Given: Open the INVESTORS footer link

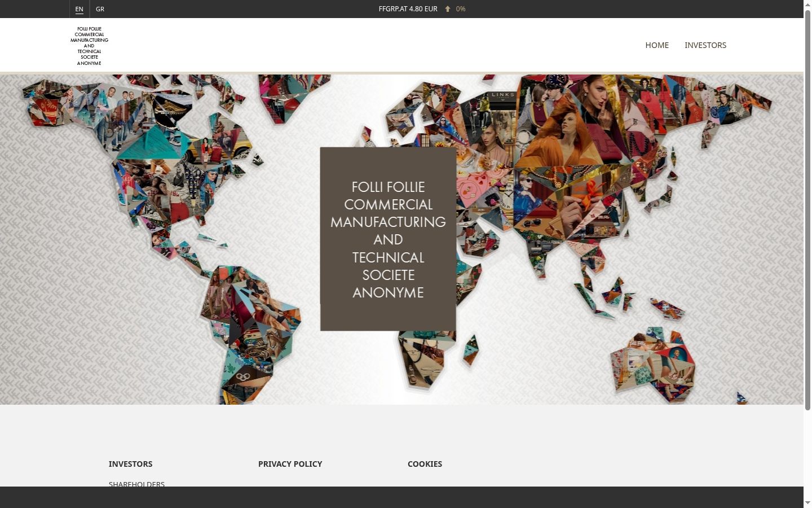Looking at the screenshot, I should pyautogui.click(x=130, y=464).
